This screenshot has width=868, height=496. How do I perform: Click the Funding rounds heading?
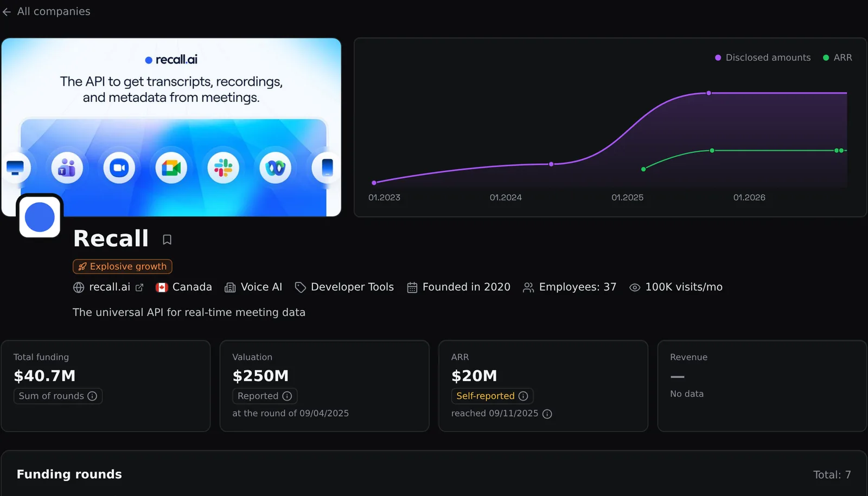(x=69, y=474)
